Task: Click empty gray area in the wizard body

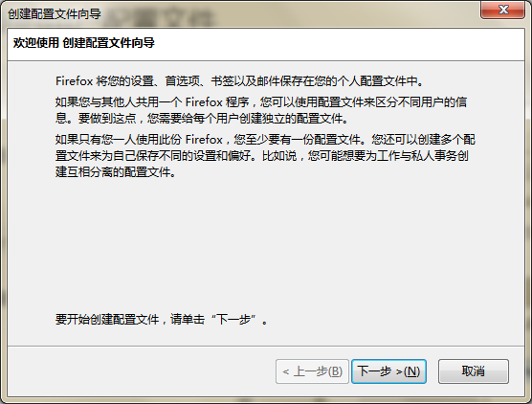Action: point(266,244)
